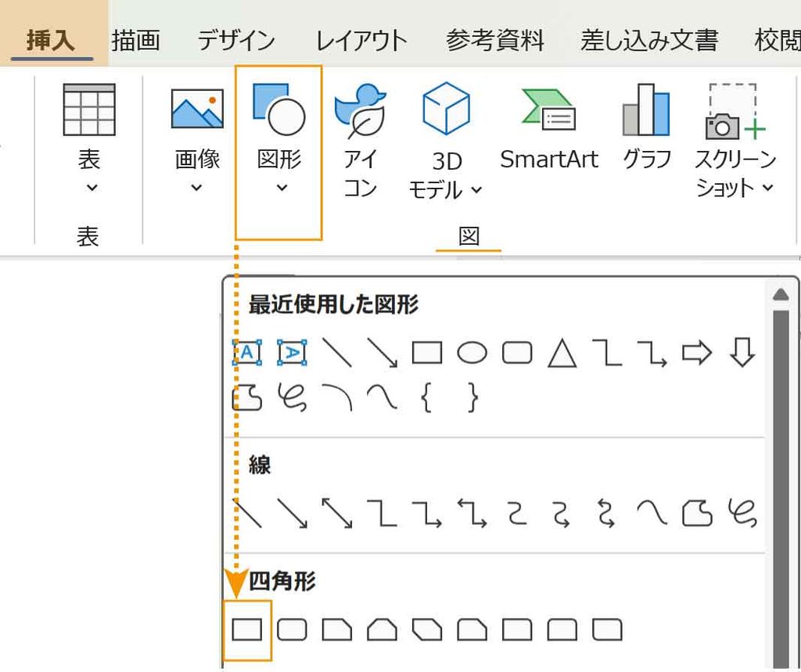Viewport: 801px width, 672px height.
Task: Pick the snip and round single corner rectangle
Action: click(472, 630)
